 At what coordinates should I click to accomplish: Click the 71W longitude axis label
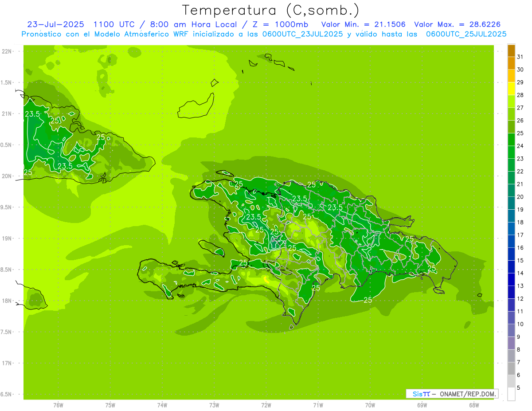point(318,405)
